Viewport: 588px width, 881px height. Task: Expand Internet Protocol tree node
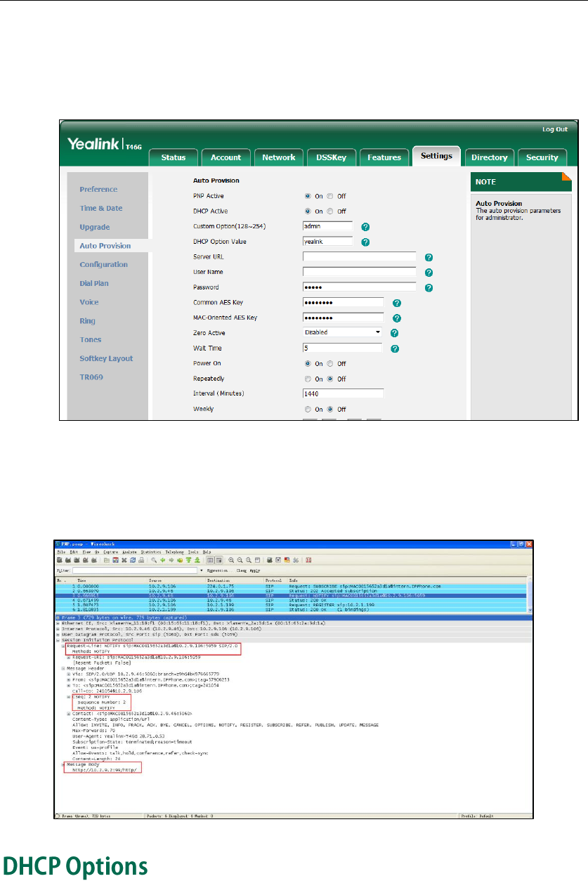click(x=58, y=629)
